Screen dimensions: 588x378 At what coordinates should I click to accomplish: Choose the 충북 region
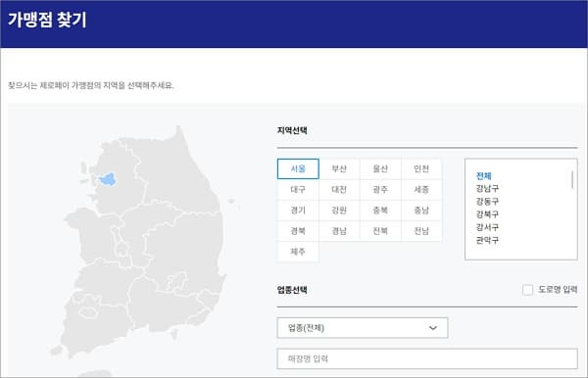click(x=380, y=211)
